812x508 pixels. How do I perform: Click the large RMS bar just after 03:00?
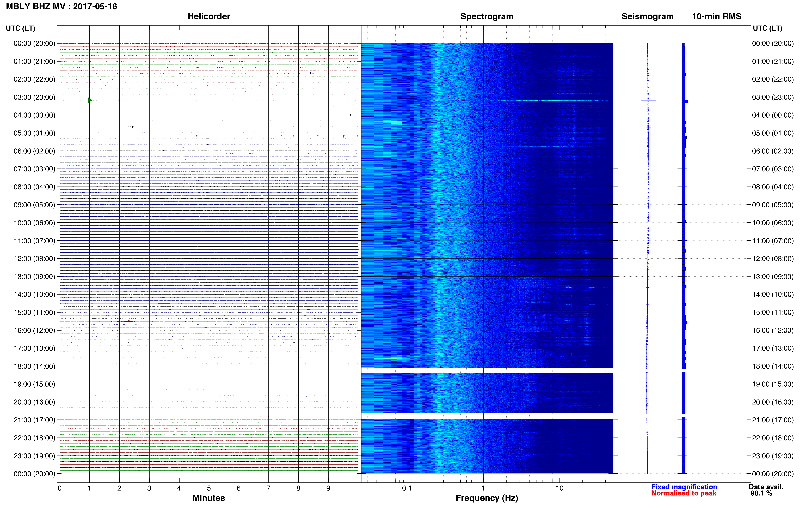point(685,101)
